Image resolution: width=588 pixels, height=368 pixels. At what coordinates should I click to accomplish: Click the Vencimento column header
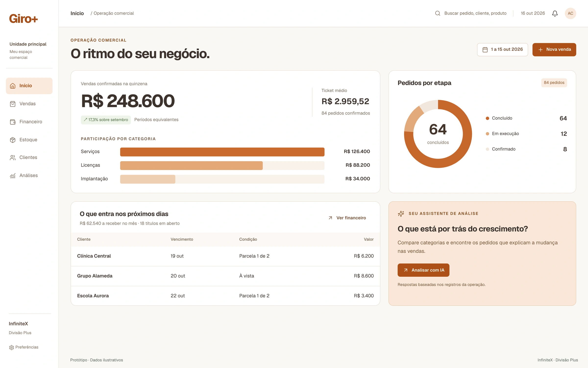(x=182, y=239)
